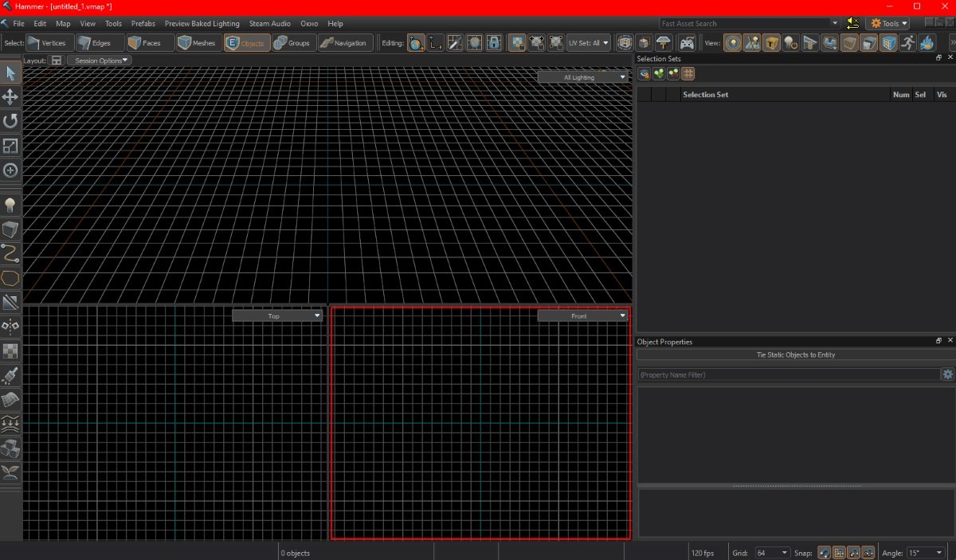
Task: Pick the light bulb entity tool
Action: pyautogui.click(x=10, y=206)
